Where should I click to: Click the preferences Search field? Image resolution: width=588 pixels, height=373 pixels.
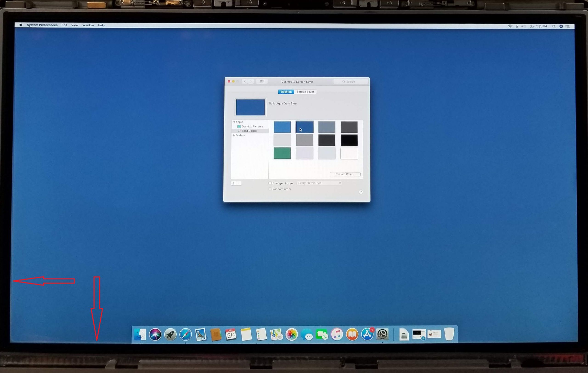351,81
